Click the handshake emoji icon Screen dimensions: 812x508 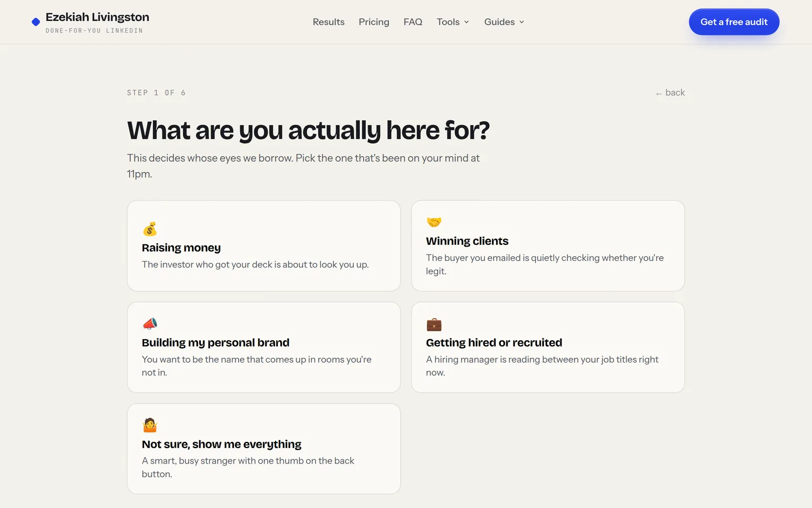[x=434, y=222]
